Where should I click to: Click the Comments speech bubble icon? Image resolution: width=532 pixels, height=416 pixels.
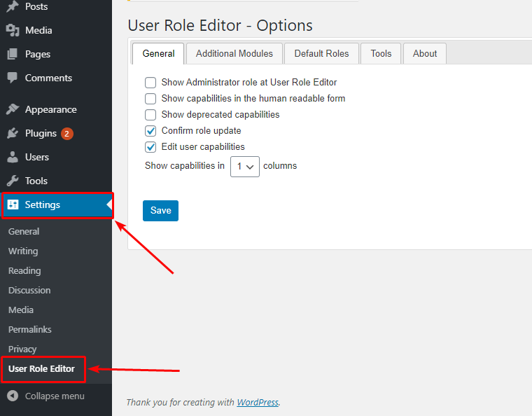click(x=13, y=78)
